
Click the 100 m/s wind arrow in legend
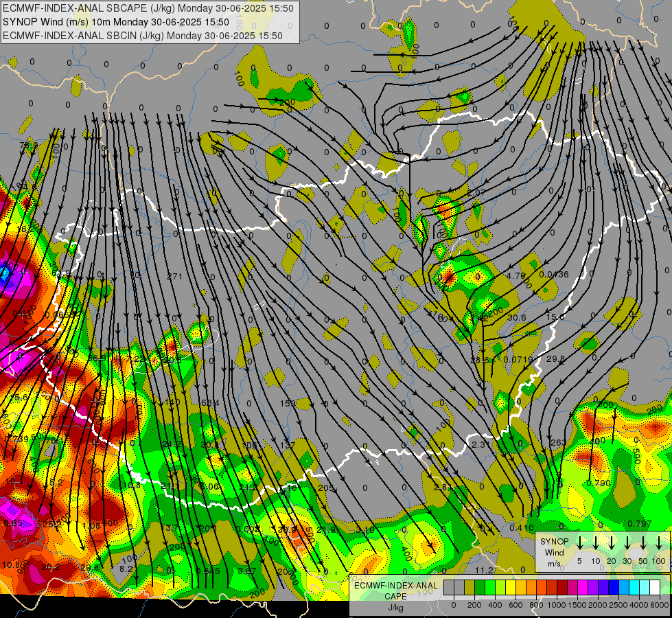tap(659, 543)
